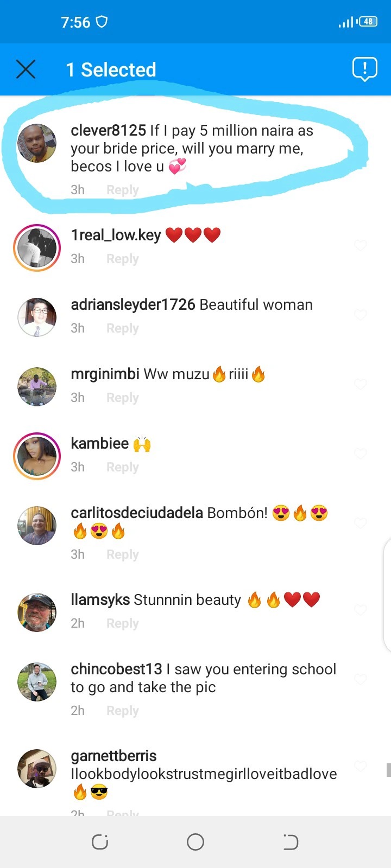Reply to mrginimbi's comment

pos(123,398)
